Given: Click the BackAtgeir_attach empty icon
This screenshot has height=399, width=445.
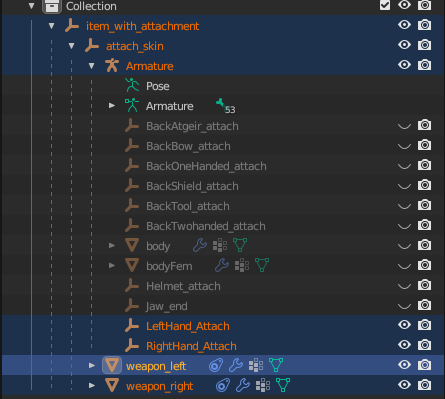Looking at the screenshot, I should (132, 126).
